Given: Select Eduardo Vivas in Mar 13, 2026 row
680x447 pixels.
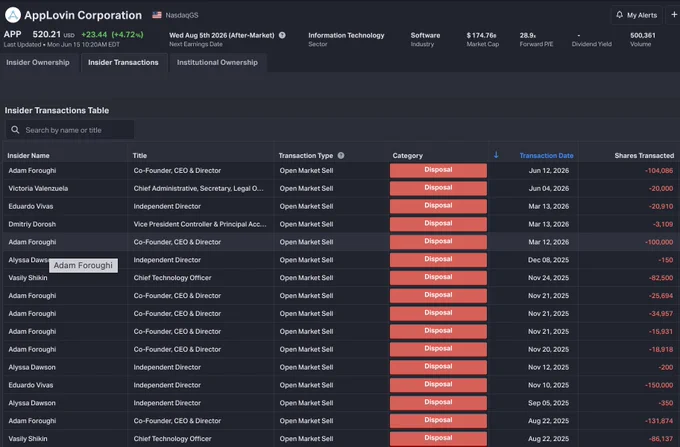Looking at the screenshot, I should click(31, 206).
